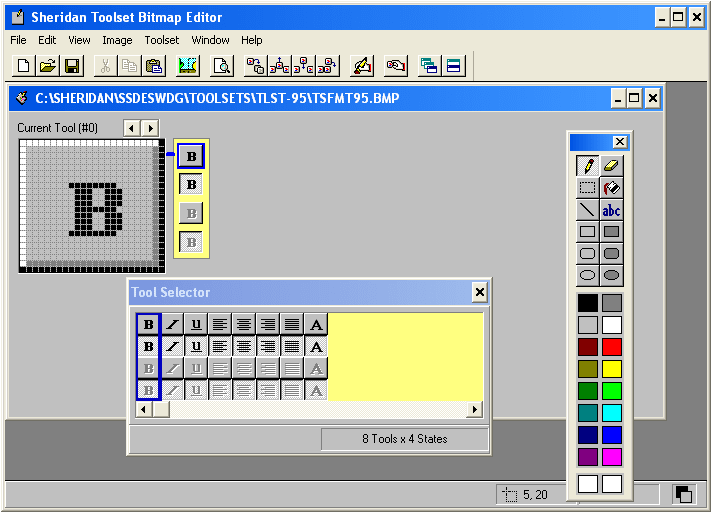
Task: Select the hollow rectangle tool
Action: coord(587,232)
